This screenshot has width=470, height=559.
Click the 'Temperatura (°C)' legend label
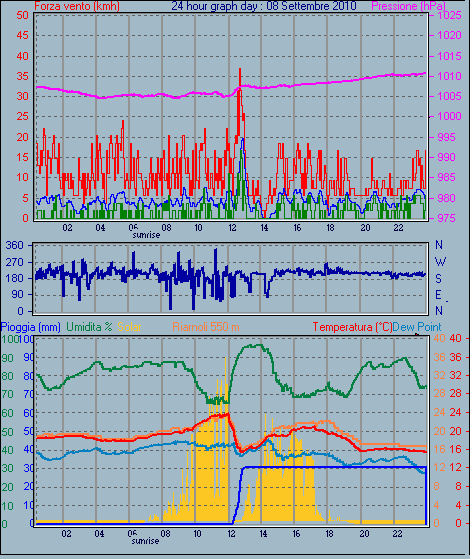pos(352,327)
